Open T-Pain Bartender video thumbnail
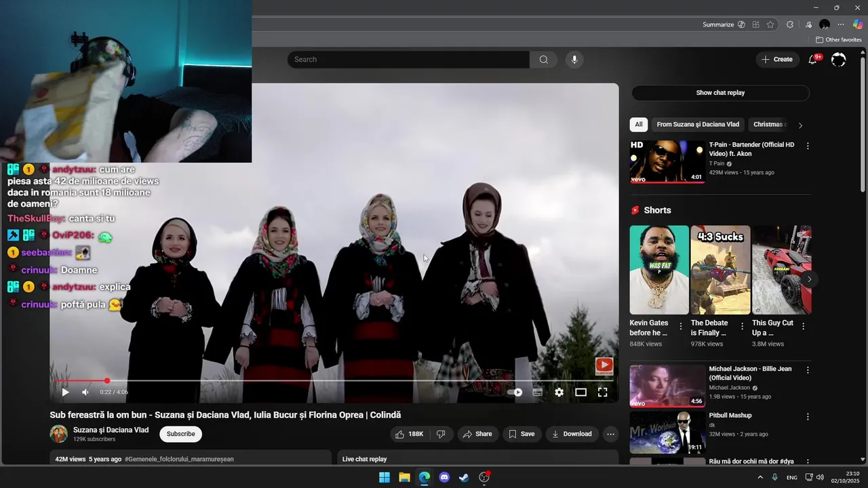Image resolution: width=868 pixels, height=488 pixels. [x=667, y=161]
